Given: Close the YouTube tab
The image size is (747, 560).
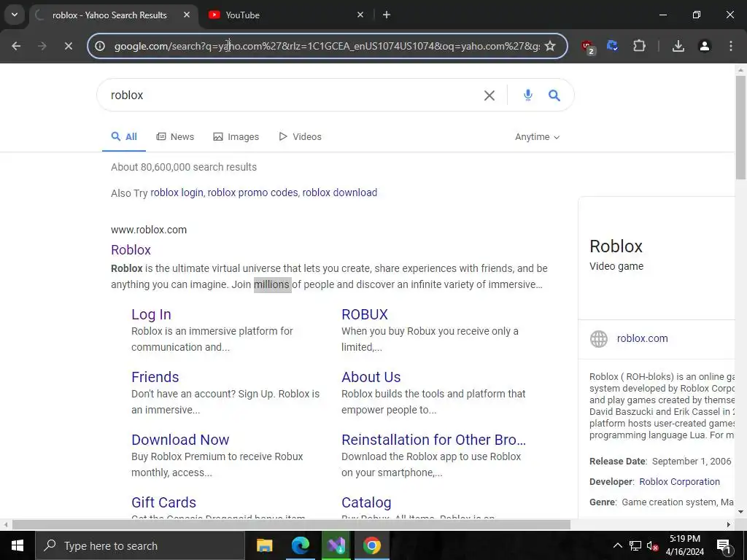Looking at the screenshot, I should point(360,15).
